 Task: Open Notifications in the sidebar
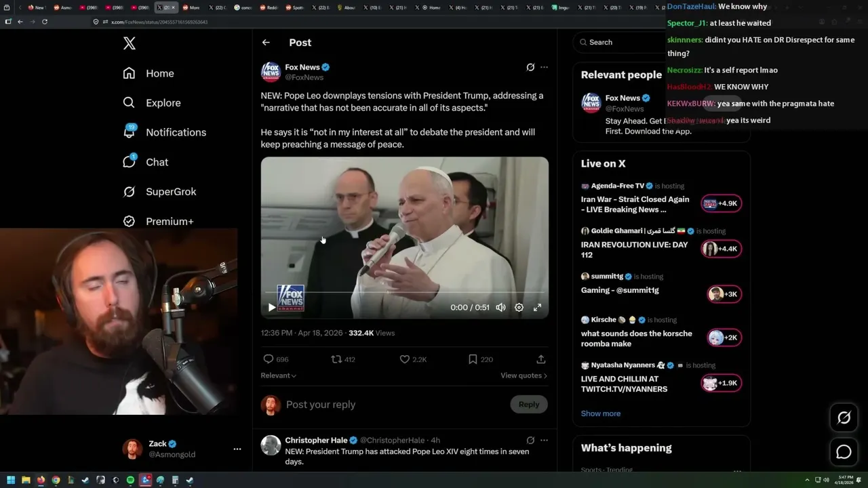[x=163, y=132]
